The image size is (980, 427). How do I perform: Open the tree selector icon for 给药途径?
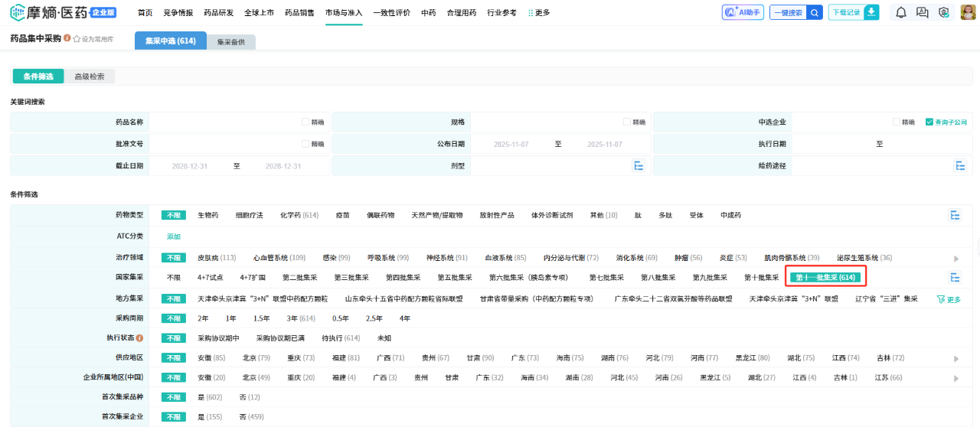[959, 165]
